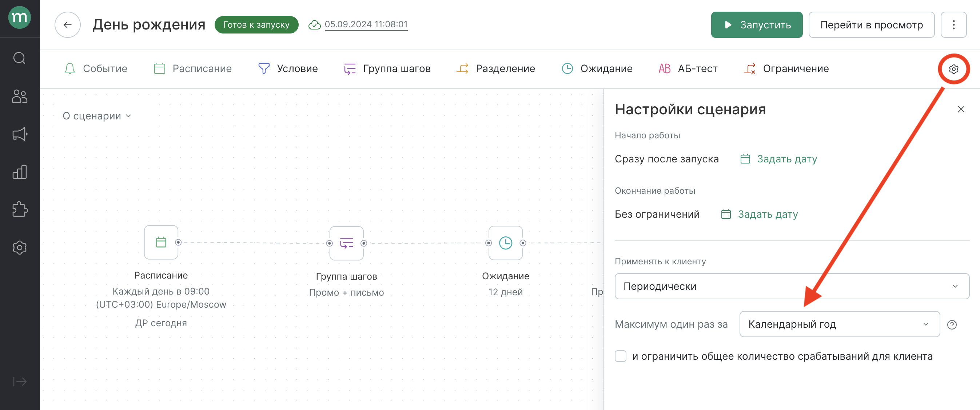The width and height of the screenshot is (980, 410).
Task: Open the customers sidebar section
Action: (x=19, y=96)
